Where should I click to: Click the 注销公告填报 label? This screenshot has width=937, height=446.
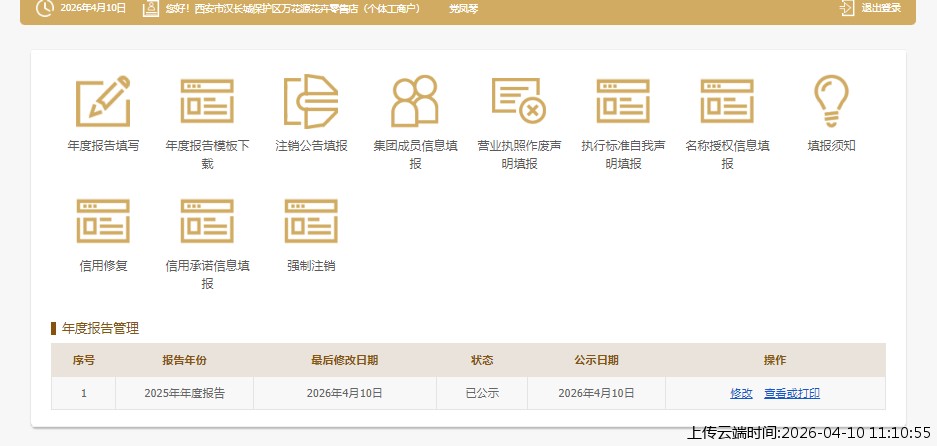click(311, 146)
